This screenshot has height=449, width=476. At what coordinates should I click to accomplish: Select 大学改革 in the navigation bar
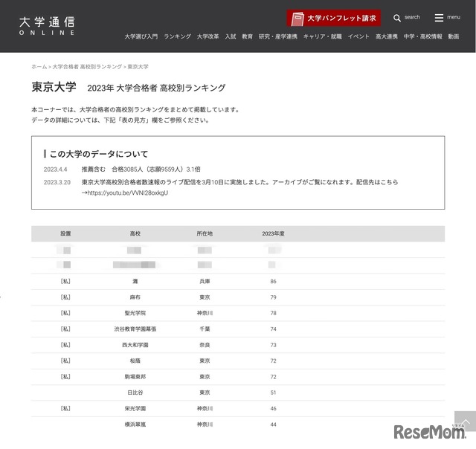pos(208,36)
